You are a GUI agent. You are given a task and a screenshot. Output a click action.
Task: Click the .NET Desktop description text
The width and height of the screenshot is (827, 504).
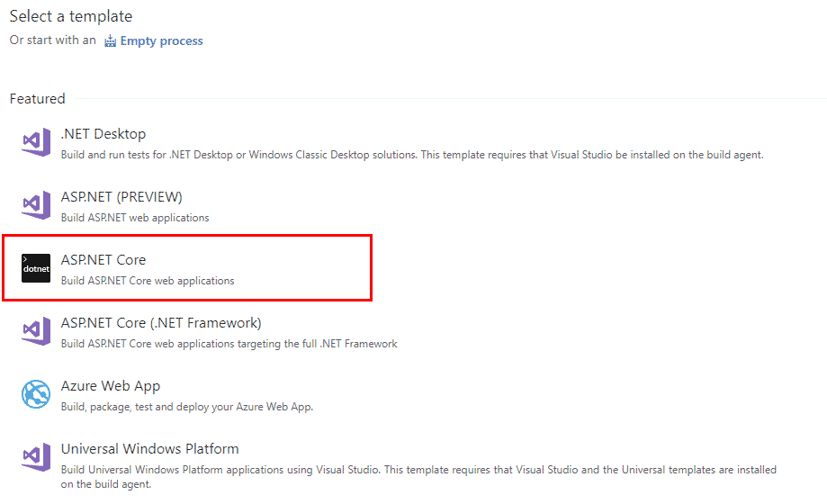click(x=412, y=155)
